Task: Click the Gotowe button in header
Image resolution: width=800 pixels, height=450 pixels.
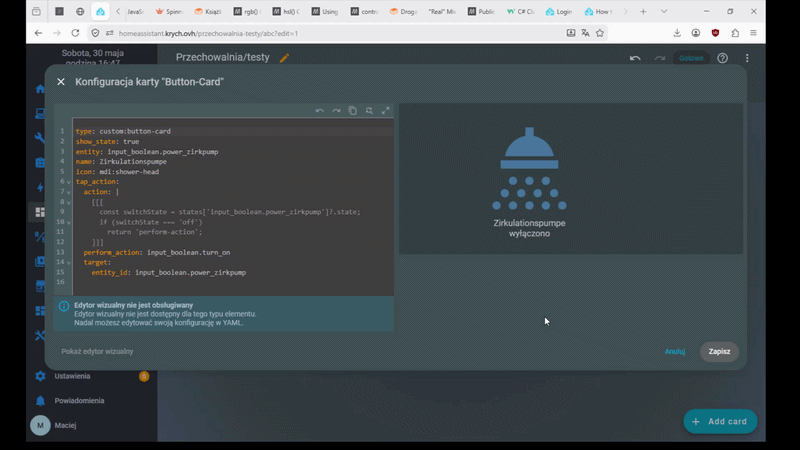Action: (691, 58)
